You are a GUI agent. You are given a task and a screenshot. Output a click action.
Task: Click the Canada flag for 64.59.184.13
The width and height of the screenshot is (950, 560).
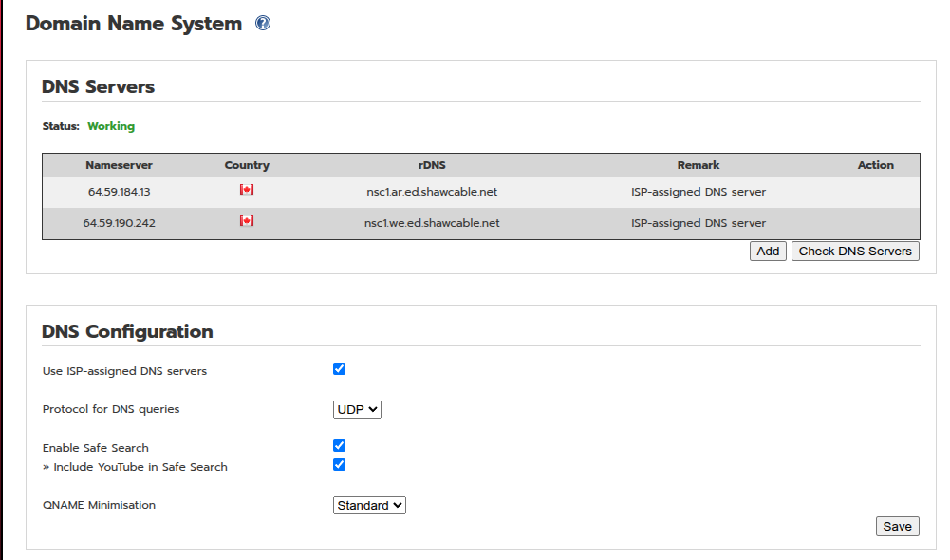pyautogui.click(x=247, y=190)
